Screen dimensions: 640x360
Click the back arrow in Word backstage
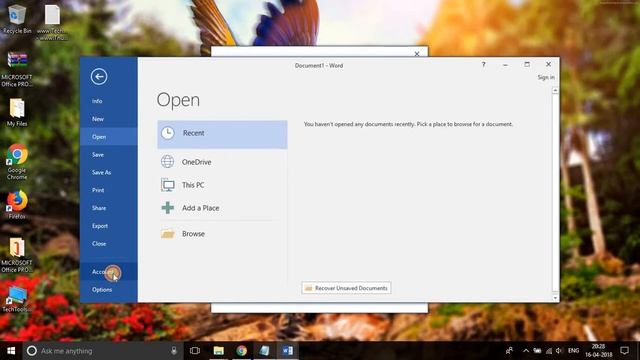pyautogui.click(x=99, y=76)
